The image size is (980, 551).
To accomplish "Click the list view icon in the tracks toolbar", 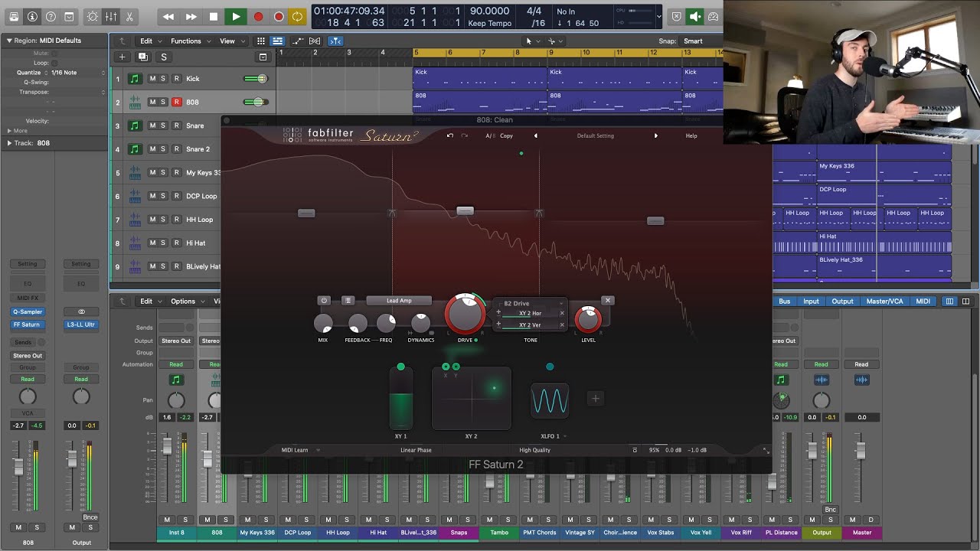I will coord(277,41).
